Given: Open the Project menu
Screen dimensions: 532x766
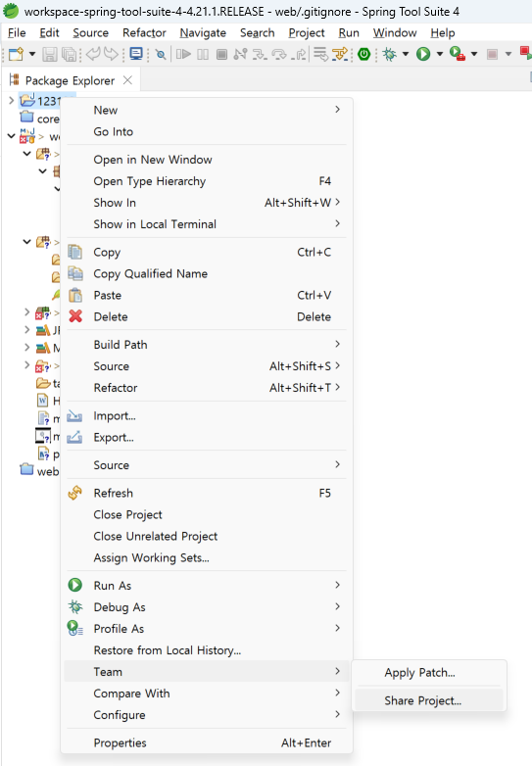Looking at the screenshot, I should (307, 32).
